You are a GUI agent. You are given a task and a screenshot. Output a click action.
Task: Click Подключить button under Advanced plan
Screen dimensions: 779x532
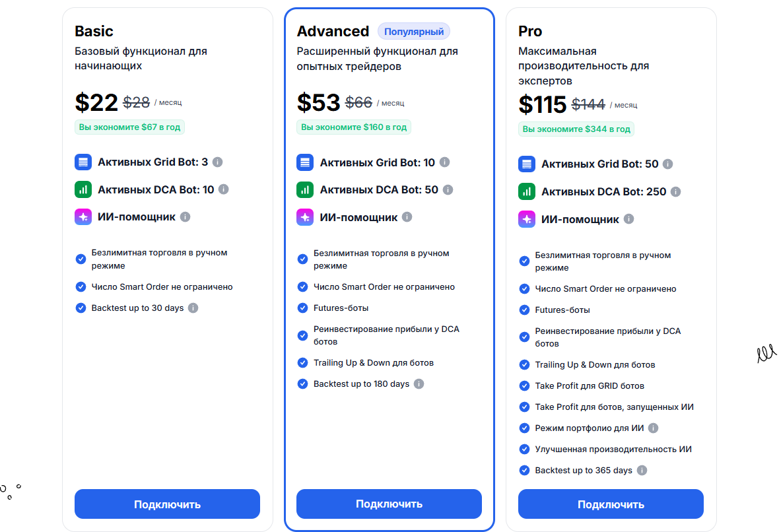pyautogui.click(x=389, y=504)
